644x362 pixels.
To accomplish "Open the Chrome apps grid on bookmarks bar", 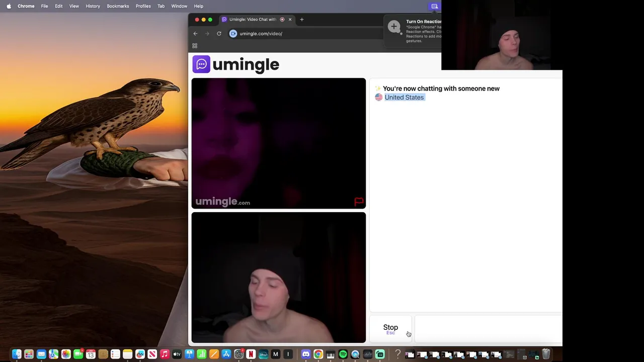I will click(195, 46).
